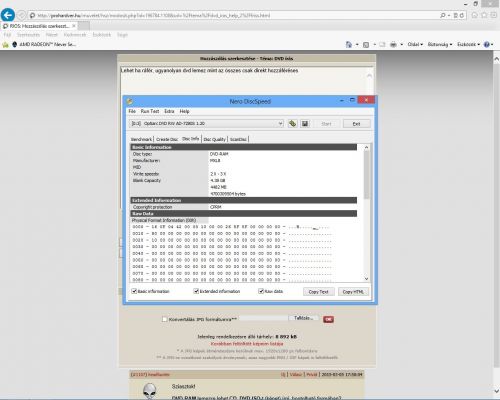Click Nero DiscSpeed refresh drive icon

pyautogui.click(x=292, y=123)
